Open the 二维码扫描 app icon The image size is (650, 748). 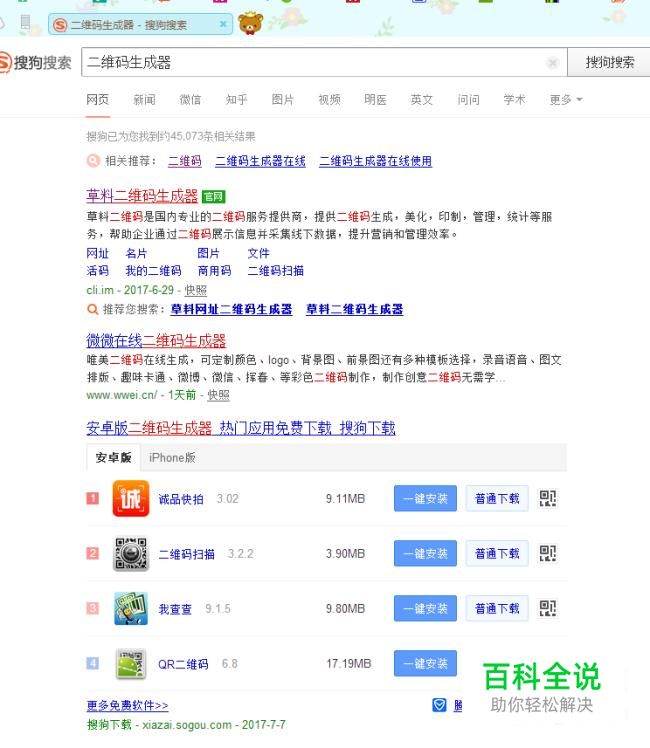pos(131,553)
